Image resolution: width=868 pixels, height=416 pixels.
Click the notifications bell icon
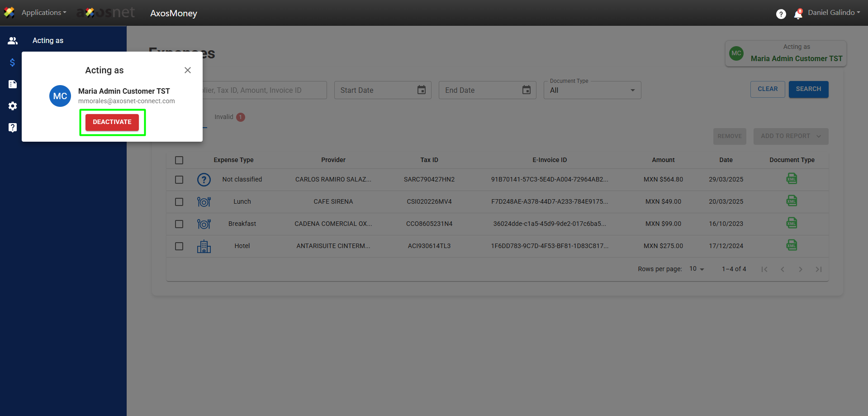(798, 14)
